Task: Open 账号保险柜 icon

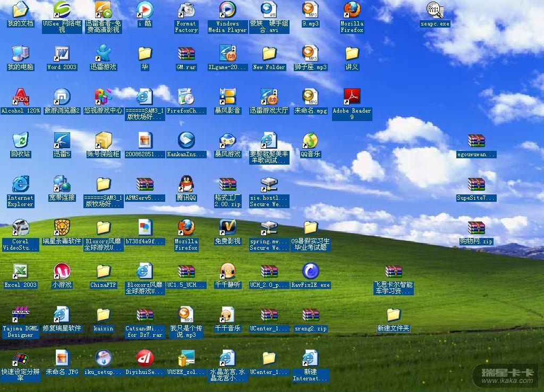Action: click(x=104, y=140)
